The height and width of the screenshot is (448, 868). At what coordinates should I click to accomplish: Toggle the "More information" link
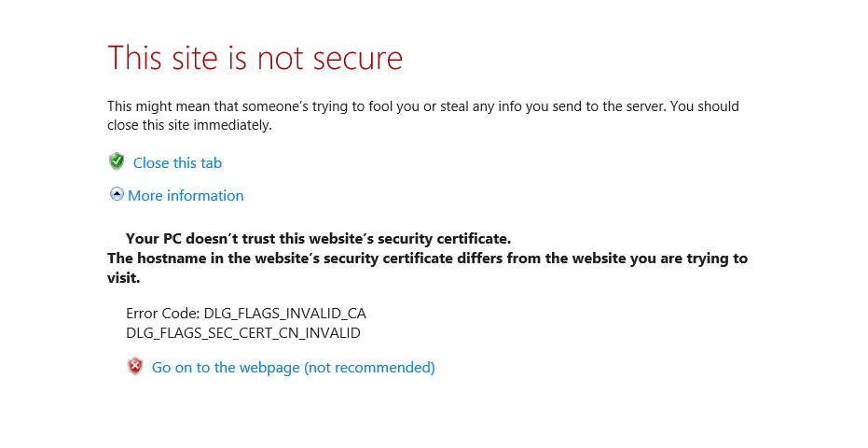[x=186, y=195]
